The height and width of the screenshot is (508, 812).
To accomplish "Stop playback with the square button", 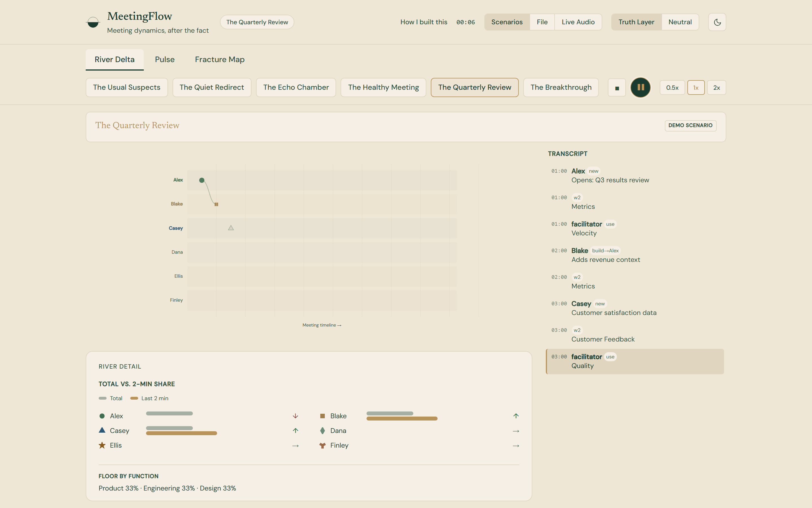I will [x=617, y=88].
